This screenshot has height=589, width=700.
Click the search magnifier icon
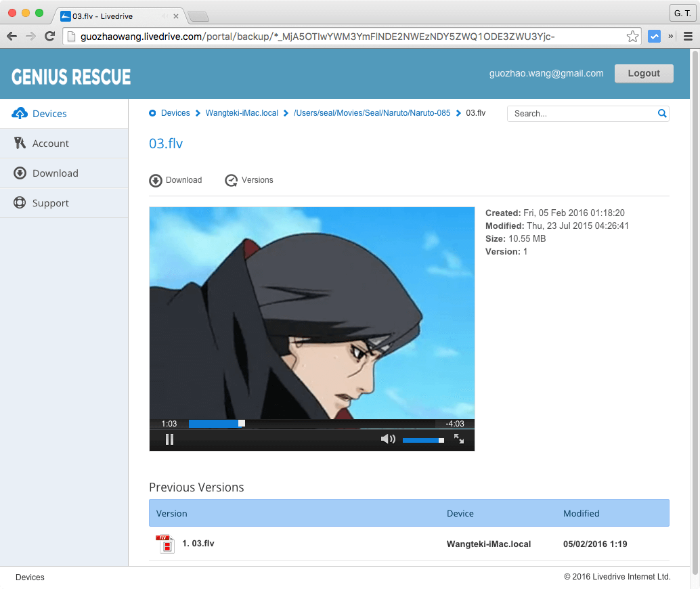coord(662,114)
